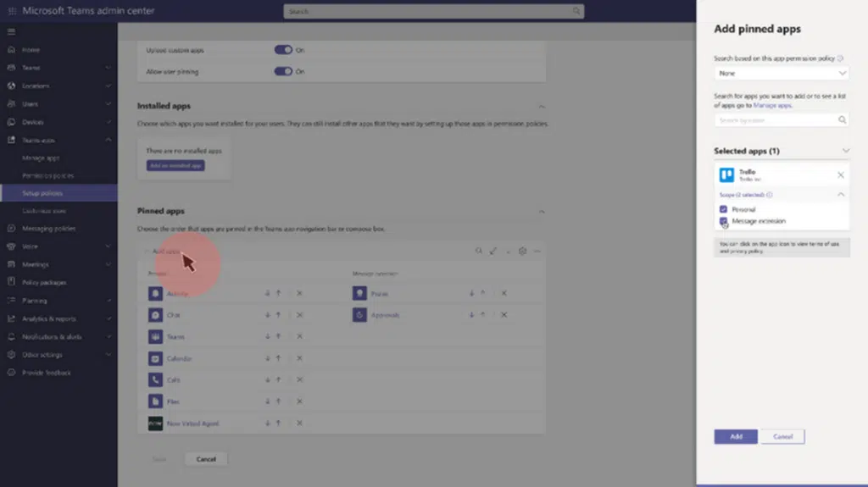Collapse the sidebar with hamburger icon
This screenshot has width=868, height=487.
(x=11, y=31)
